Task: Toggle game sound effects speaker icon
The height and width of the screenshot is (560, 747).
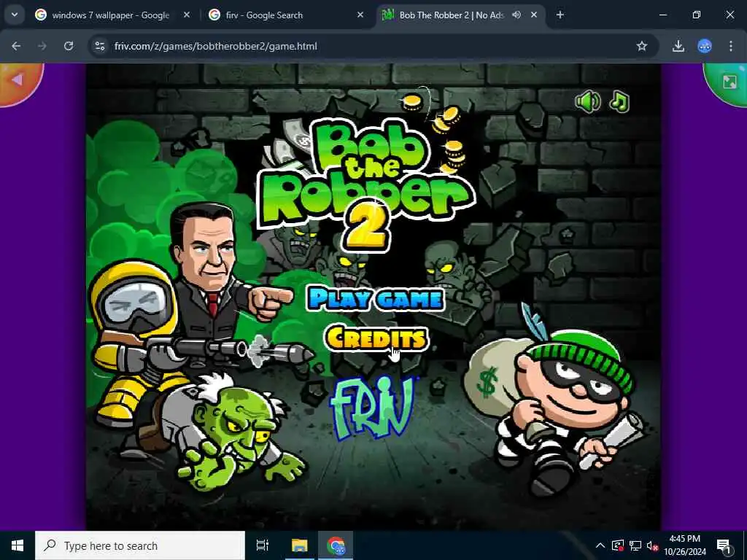Action: (x=588, y=101)
